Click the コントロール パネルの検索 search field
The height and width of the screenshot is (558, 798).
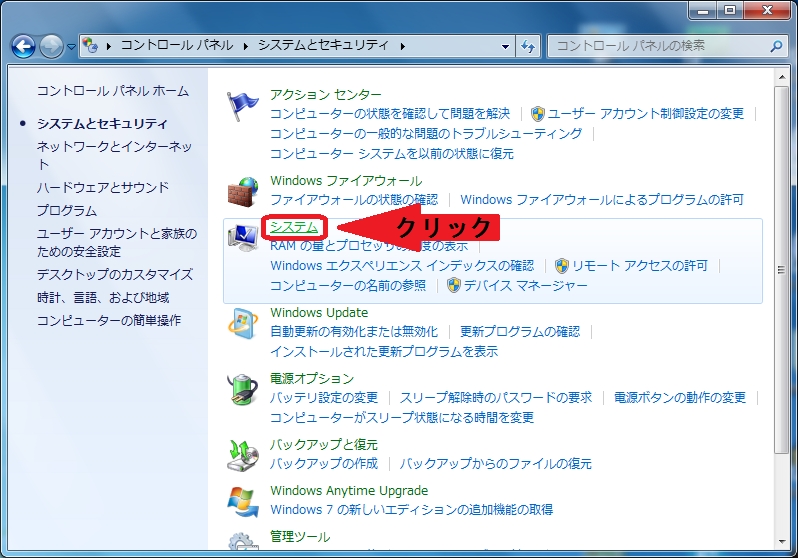tap(658, 46)
